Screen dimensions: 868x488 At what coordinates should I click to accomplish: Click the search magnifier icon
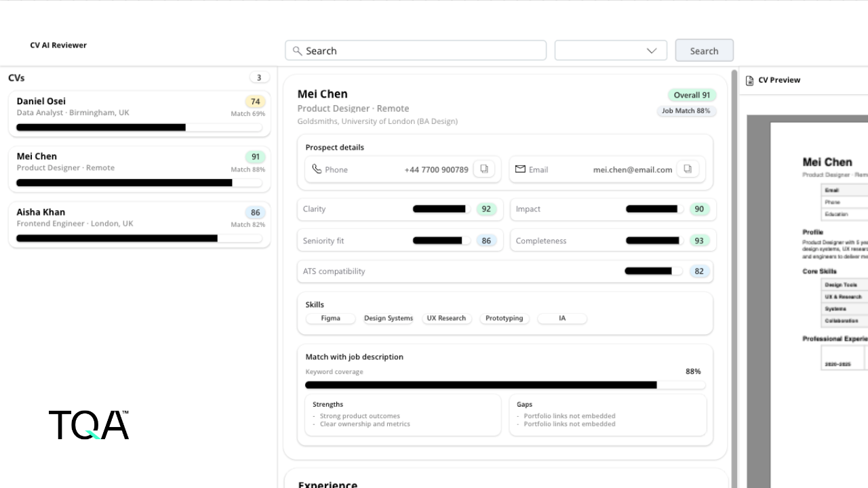coord(297,51)
